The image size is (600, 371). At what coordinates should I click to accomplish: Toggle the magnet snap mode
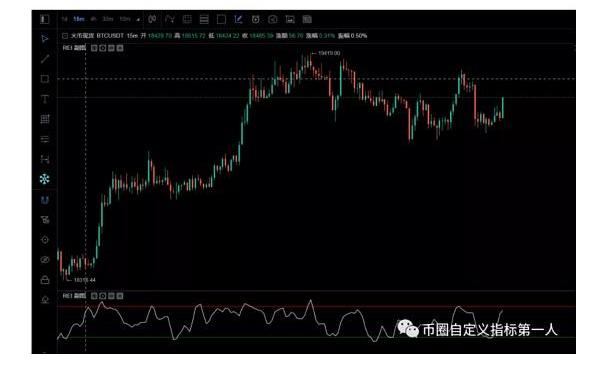pyautogui.click(x=45, y=200)
